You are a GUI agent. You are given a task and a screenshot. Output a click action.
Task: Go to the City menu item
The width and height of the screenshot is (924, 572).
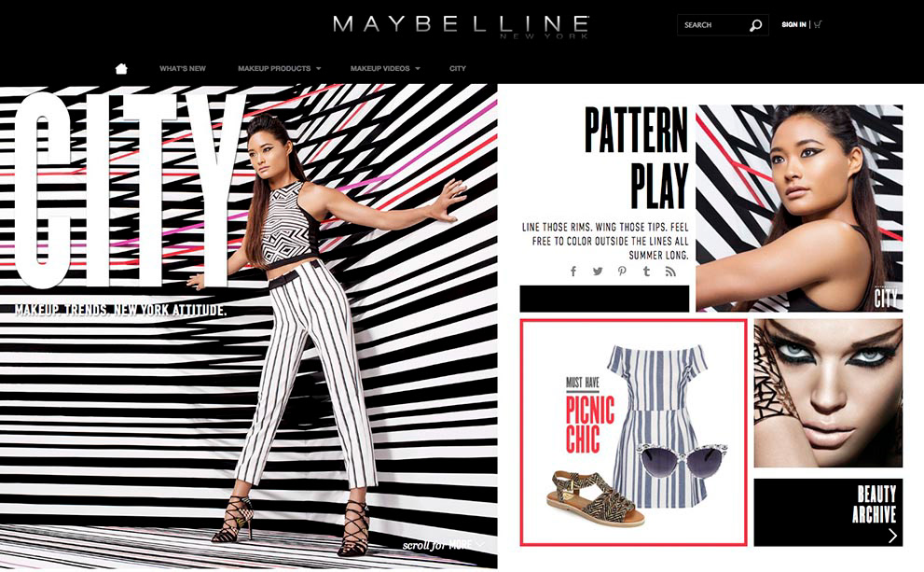point(458,68)
